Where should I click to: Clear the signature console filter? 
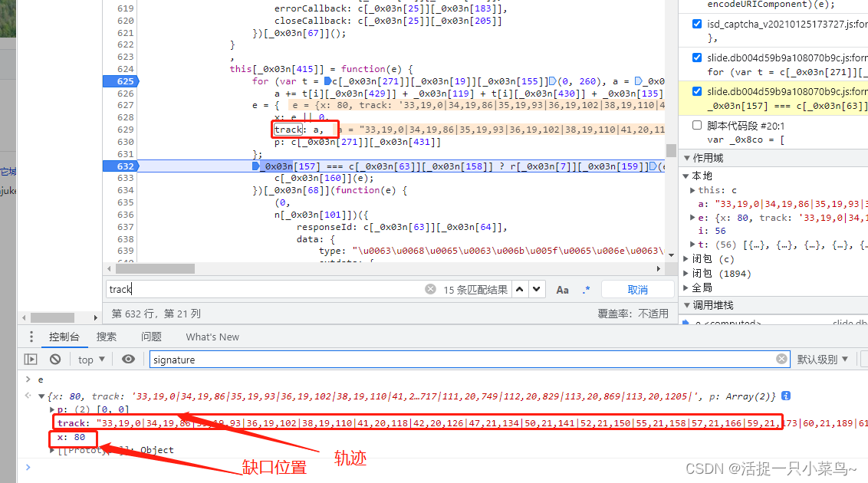coord(781,359)
